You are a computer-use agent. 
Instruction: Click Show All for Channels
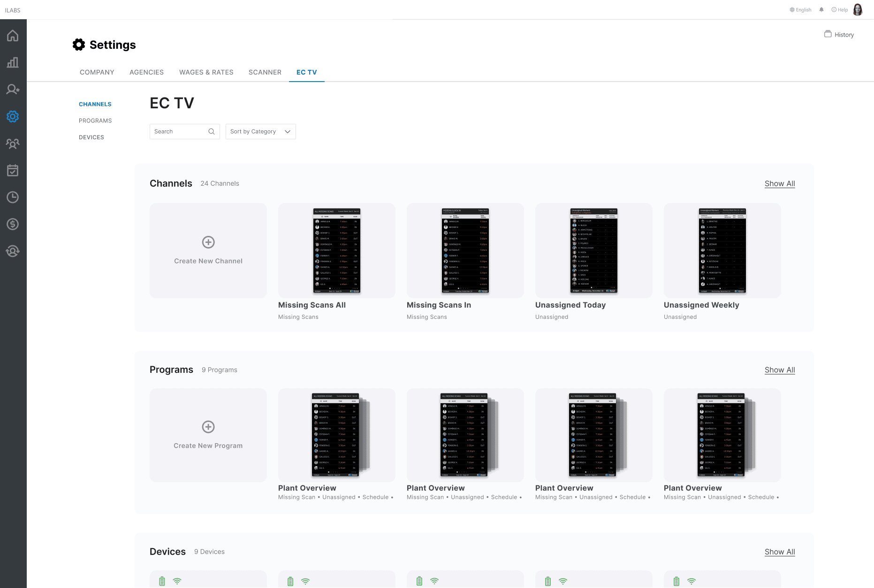[x=780, y=183]
